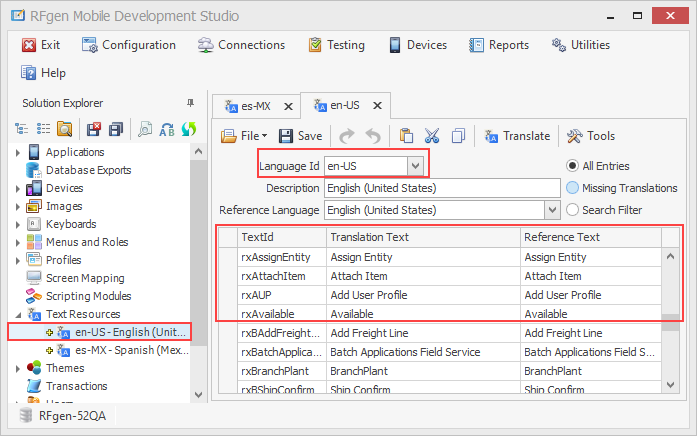Pin the Solution Explorer panel
The height and width of the screenshot is (436, 697).
coord(191,103)
